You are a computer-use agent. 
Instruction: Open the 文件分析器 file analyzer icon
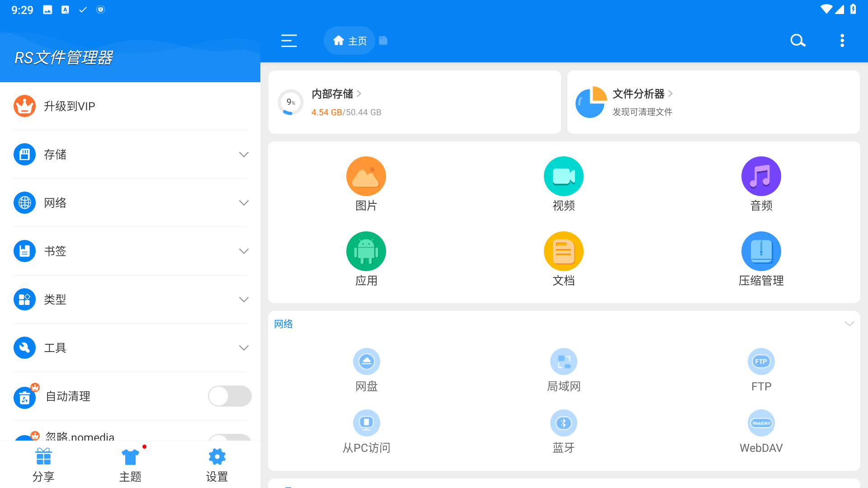[x=590, y=102]
